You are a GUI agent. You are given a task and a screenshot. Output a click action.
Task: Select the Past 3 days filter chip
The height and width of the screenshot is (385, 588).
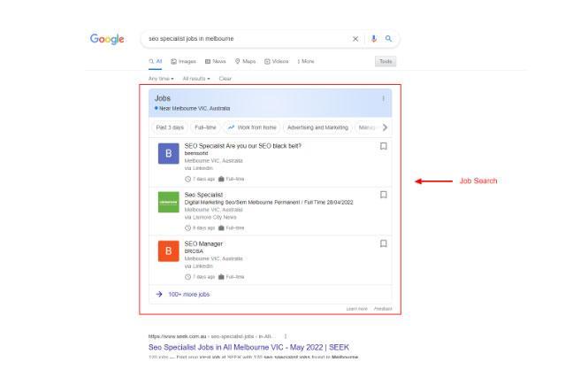170,127
